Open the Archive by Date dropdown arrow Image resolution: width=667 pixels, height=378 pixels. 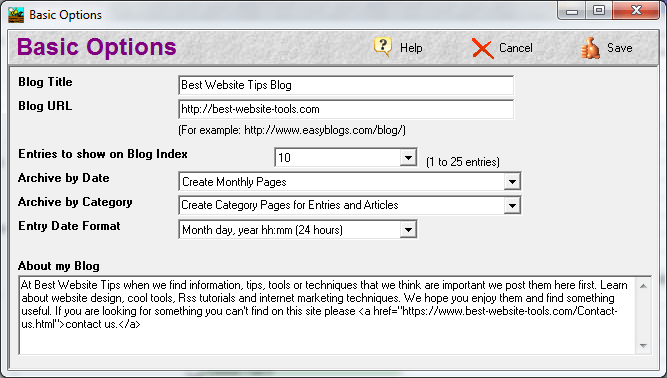pyautogui.click(x=512, y=182)
